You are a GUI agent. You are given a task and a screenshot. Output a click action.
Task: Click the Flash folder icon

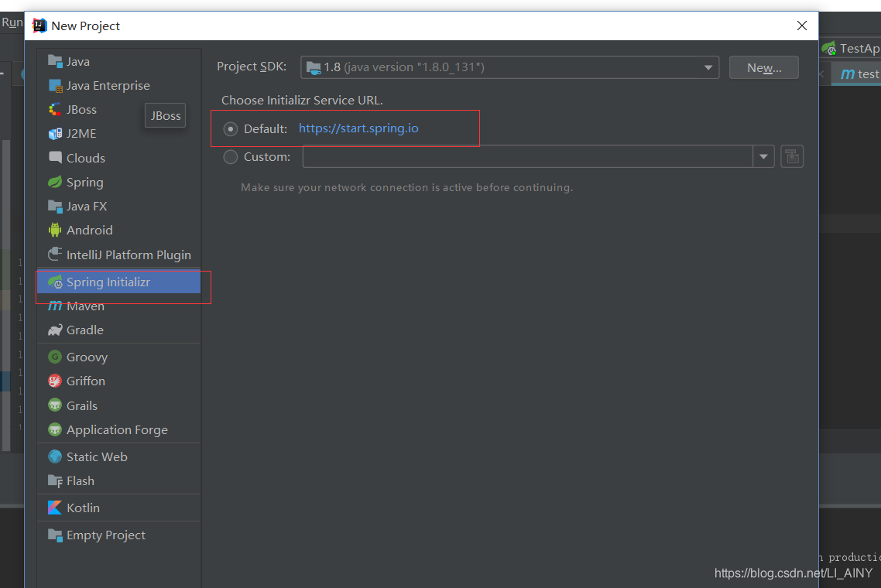click(55, 480)
